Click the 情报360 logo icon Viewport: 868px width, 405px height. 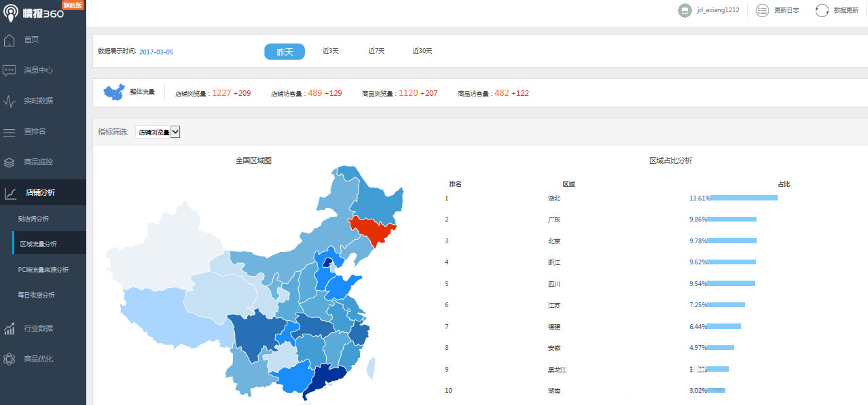11,12
